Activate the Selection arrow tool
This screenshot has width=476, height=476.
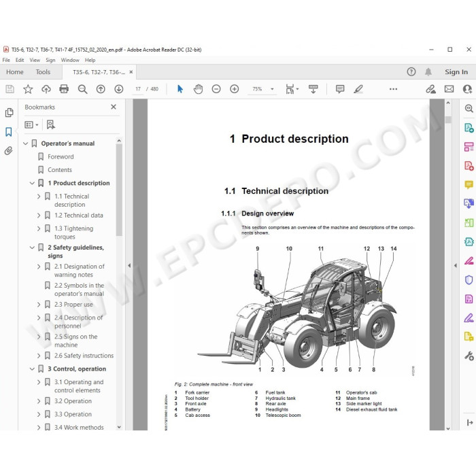click(x=180, y=89)
